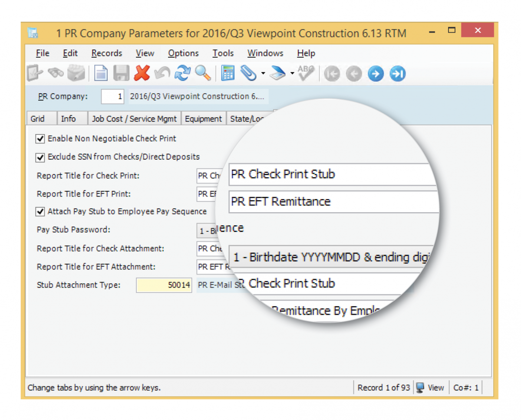
Task: Open the Options menu
Action: pyautogui.click(x=183, y=53)
